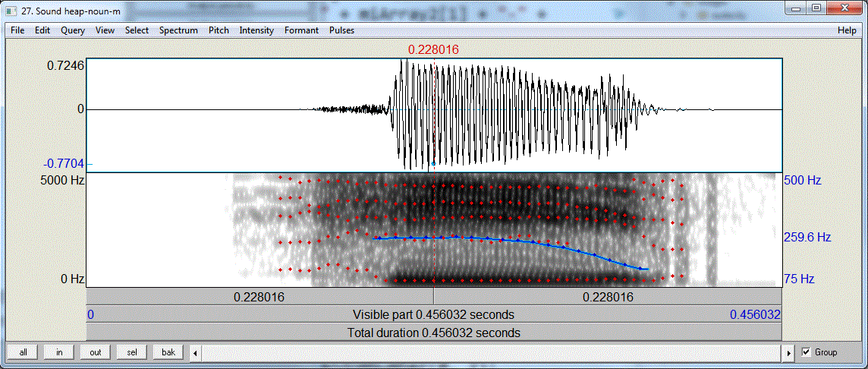Click the 0.456032 end time label
Image resolution: width=868 pixels, height=369 pixels.
pyautogui.click(x=755, y=314)
